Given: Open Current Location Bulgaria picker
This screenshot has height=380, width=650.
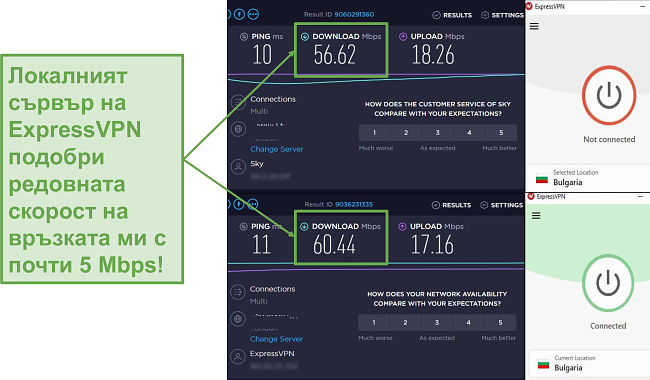Looking at the screenshot, I should [589, 363].
